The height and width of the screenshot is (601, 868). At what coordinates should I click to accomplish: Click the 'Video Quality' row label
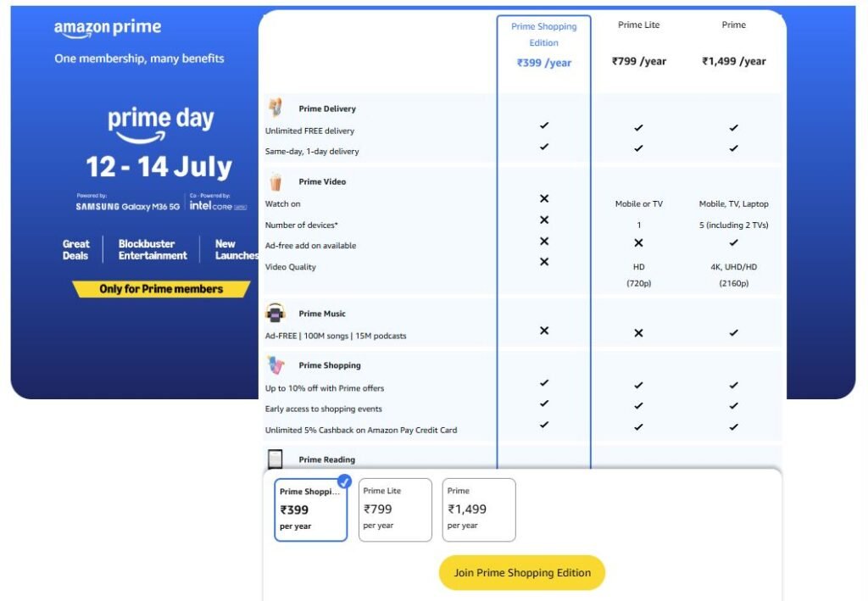coord(290,267)
